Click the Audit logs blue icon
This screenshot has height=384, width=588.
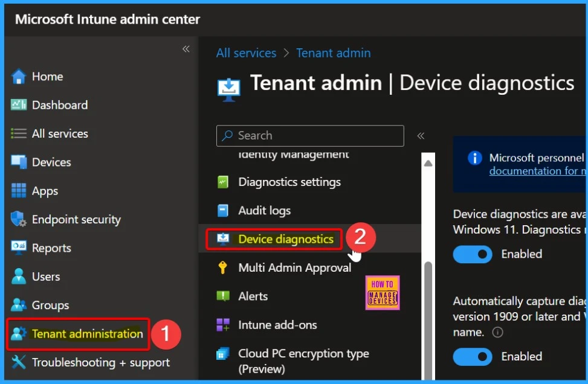(x=223, y=211)
